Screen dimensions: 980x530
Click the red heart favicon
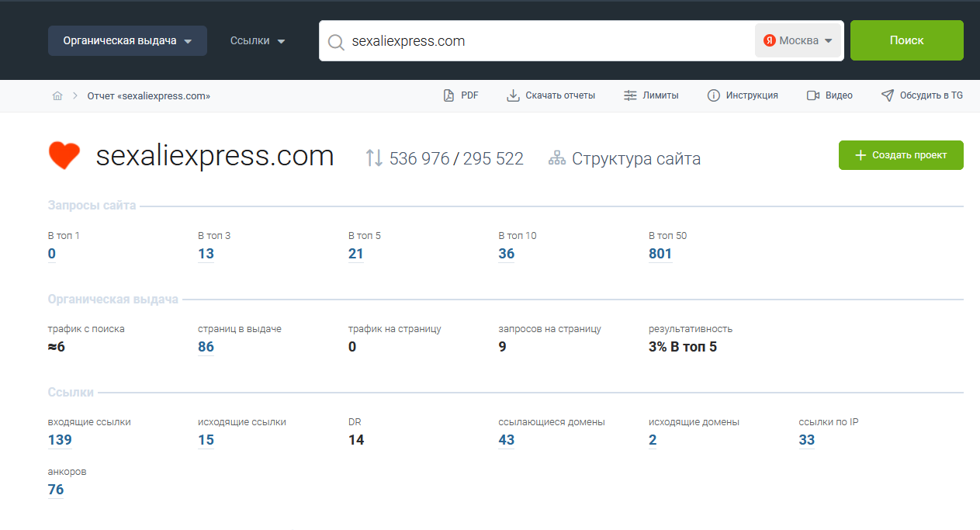(64, 156)
